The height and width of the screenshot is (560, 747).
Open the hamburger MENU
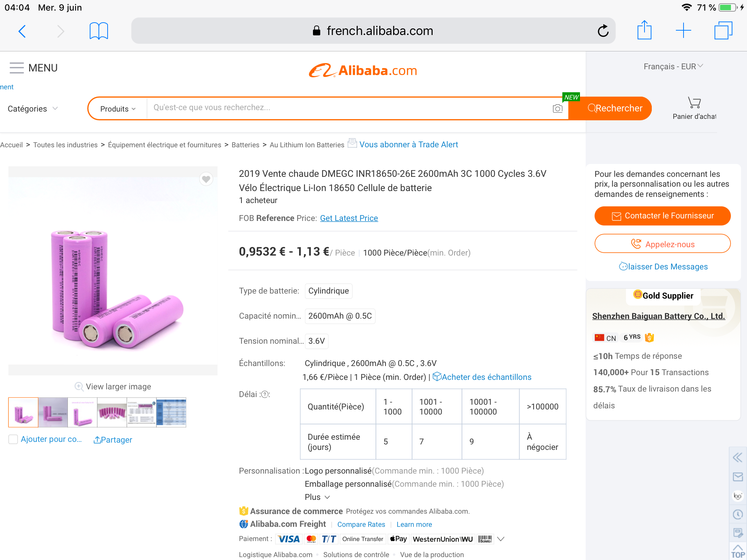pos(33,68)
